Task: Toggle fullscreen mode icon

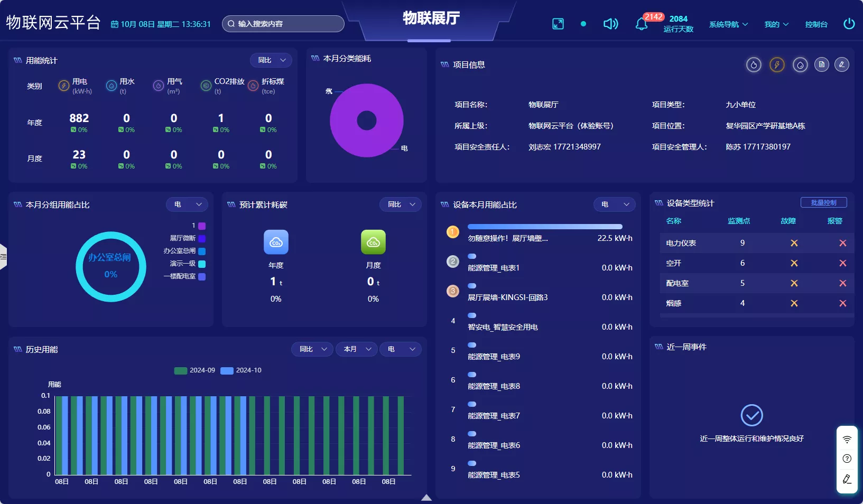Action: tap(558, 24)
